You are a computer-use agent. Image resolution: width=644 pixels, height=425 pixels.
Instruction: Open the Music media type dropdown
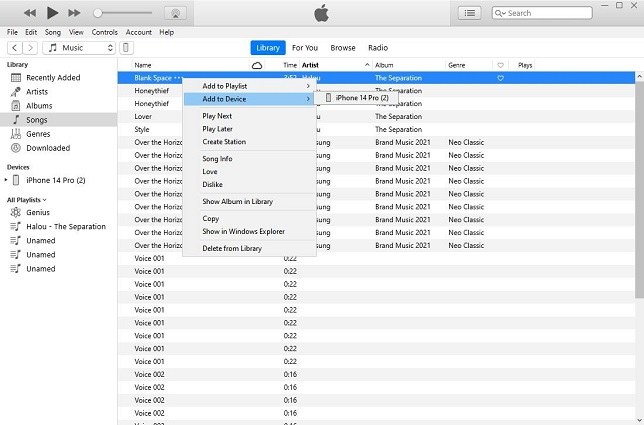(79, 48)
